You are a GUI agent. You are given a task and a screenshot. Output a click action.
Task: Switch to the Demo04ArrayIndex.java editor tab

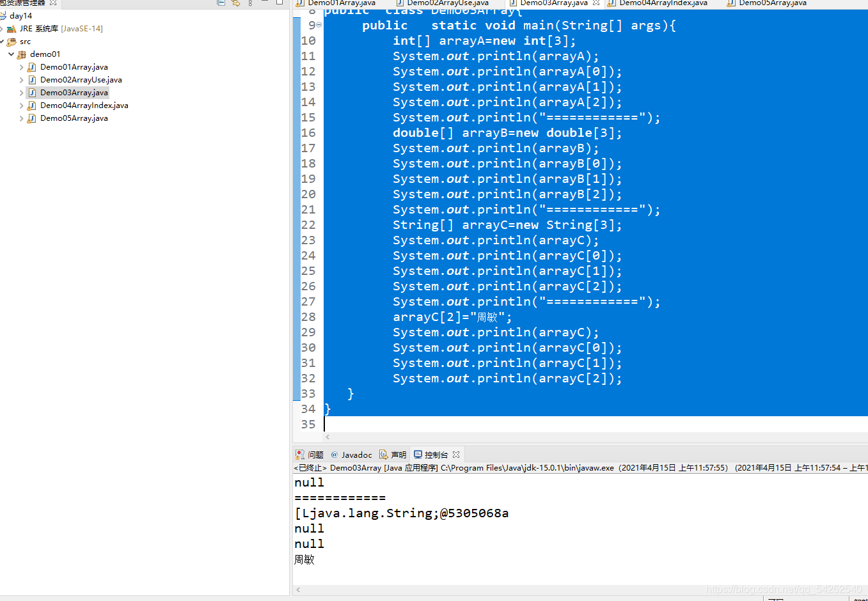[663, 3]
